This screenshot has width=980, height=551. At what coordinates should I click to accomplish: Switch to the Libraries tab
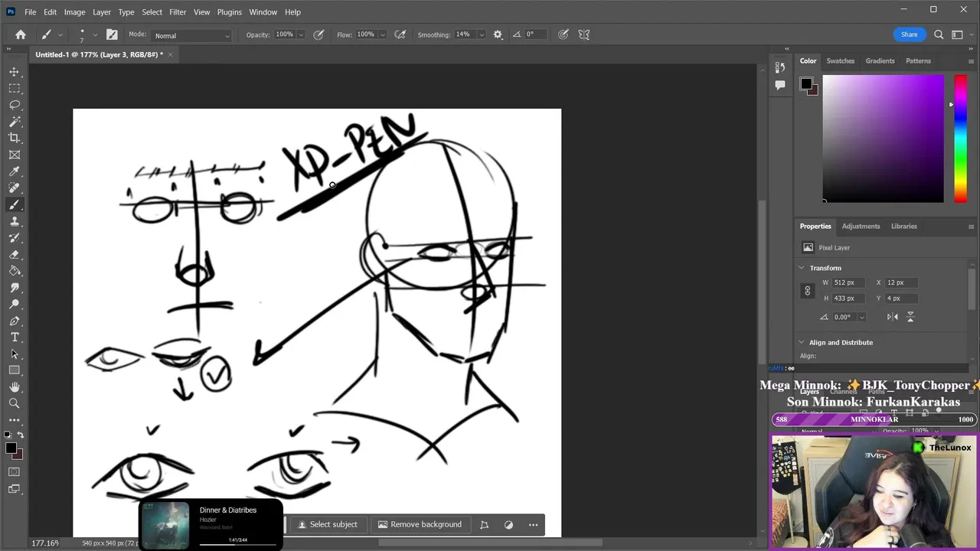tap(903, 226)
